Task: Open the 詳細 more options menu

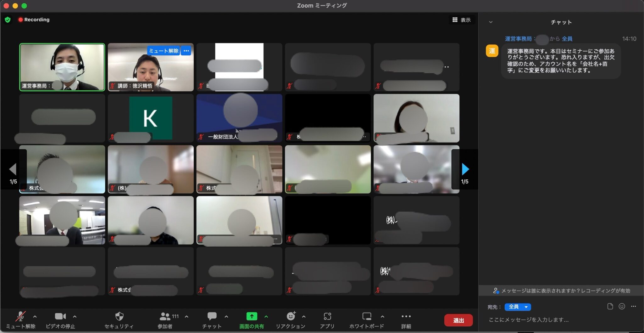Action: [406, 320]
